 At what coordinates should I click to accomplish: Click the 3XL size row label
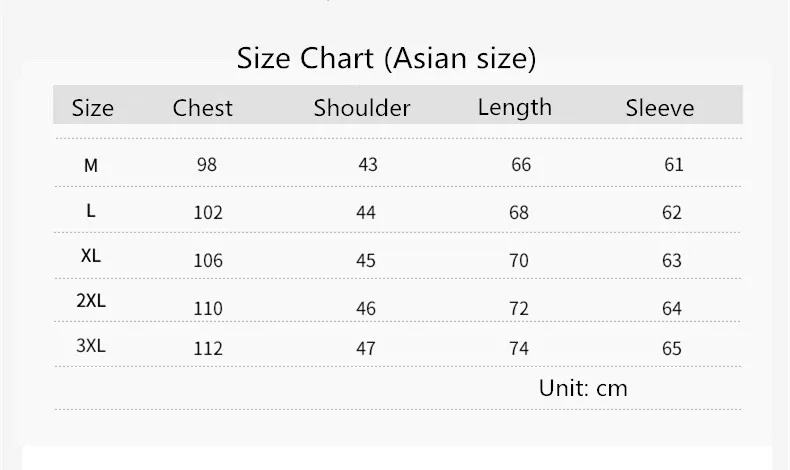(x=91, y=346)
